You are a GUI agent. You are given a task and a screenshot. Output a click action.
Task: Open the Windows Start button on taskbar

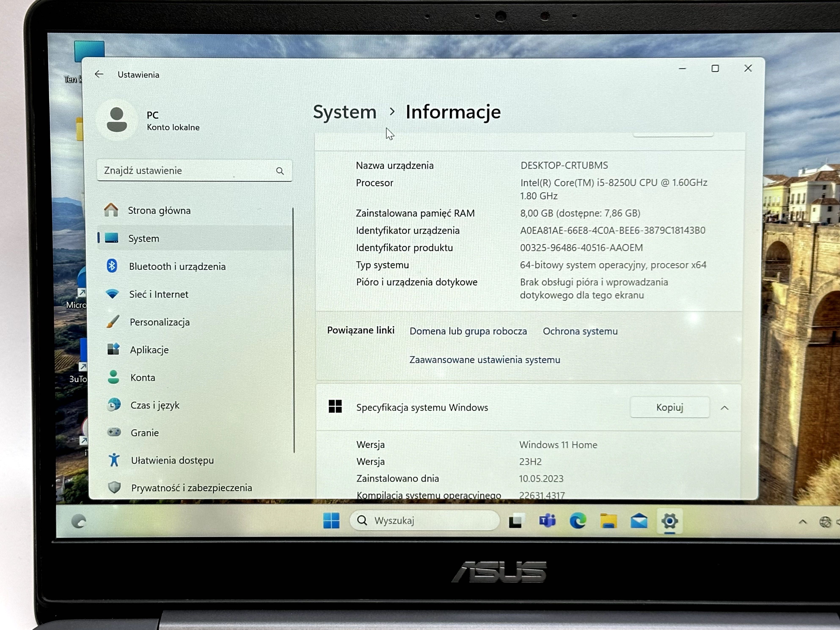[331, 520]
